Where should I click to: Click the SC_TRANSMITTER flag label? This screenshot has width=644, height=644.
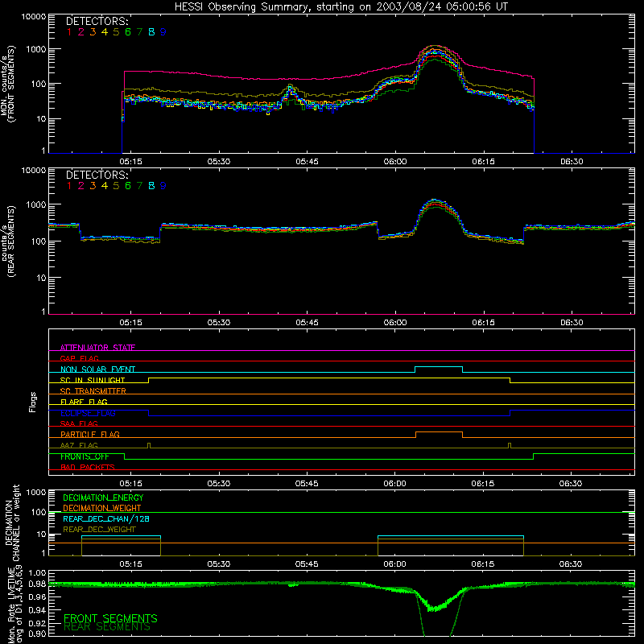pos(93,390)
